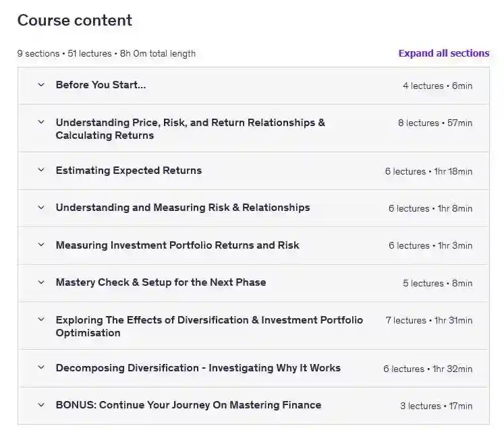The width and height of the screenshot is (504, 430).
Task: Toggle chevron beside Decomposing Diversification section
Action: (x=41, y=368)
